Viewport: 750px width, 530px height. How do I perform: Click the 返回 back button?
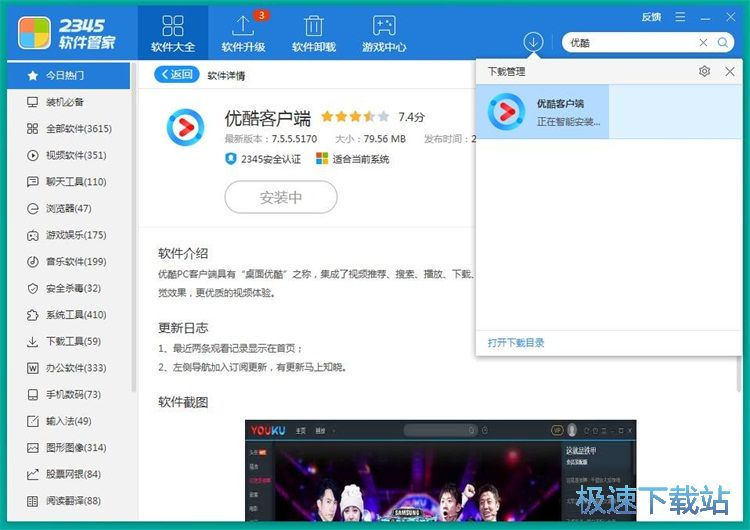(x=176, y=74)
